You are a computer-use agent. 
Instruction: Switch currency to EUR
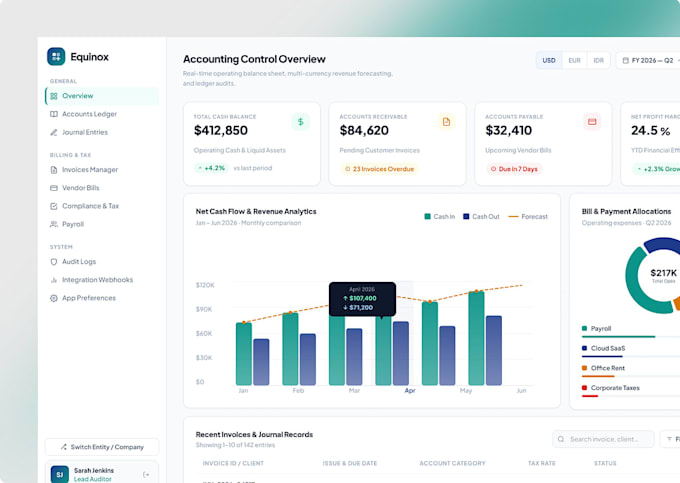tap(575, 60)
